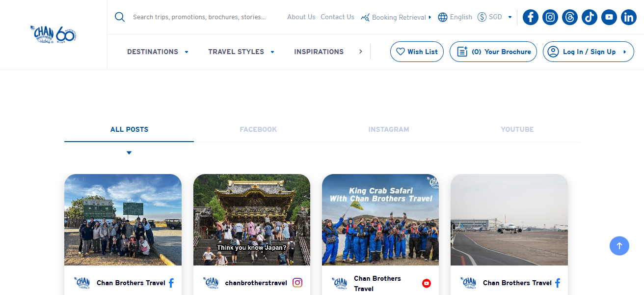Click the scroll-to-top arrow button
Screen dimensions: 644x295
point(619,245)
